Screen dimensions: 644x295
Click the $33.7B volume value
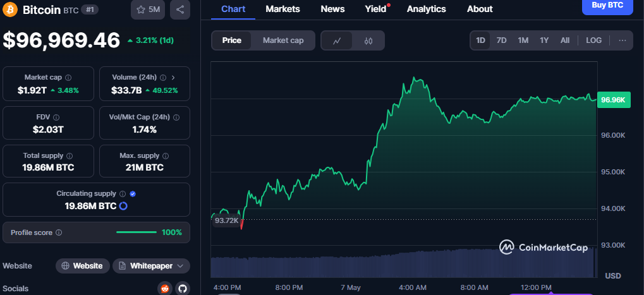pos(126,90)
